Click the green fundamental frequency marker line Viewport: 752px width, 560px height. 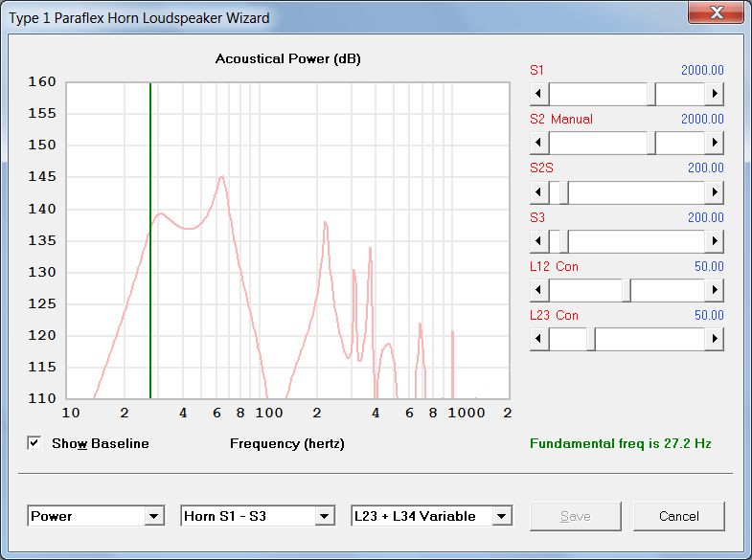[x=150, y=240]
